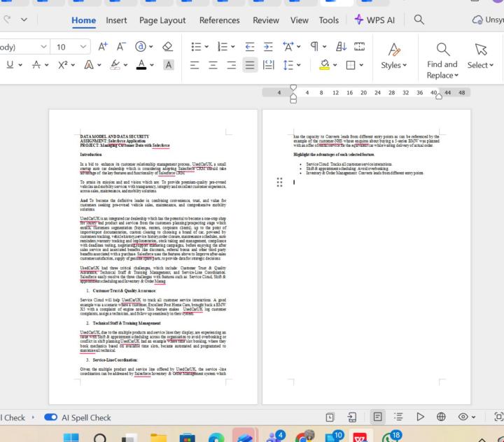Open eye protection mode icon
The width and height of the screenshot is (504, 442).
[463, 417]
